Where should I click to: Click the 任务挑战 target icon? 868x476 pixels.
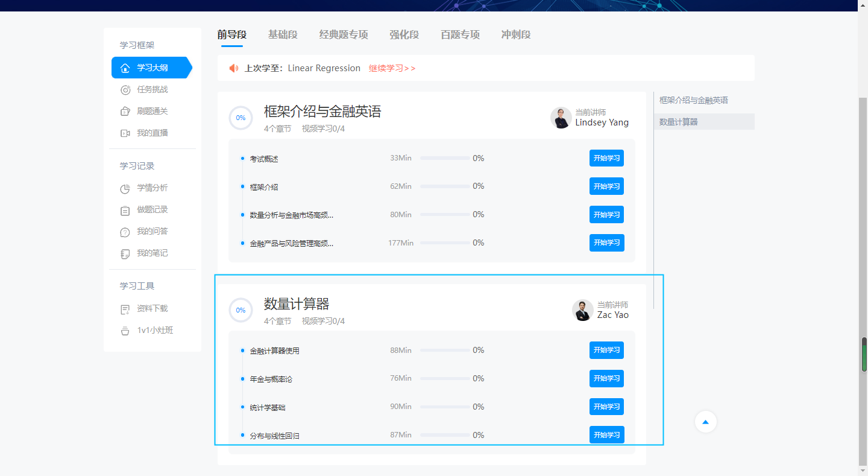125,90
